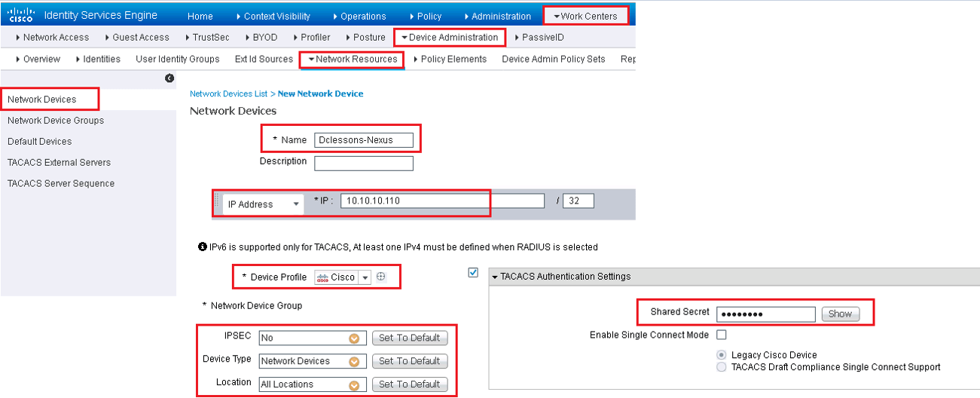Expand the Network Resources menu
Screen dimensions: 980x398
tap(353, 59)
